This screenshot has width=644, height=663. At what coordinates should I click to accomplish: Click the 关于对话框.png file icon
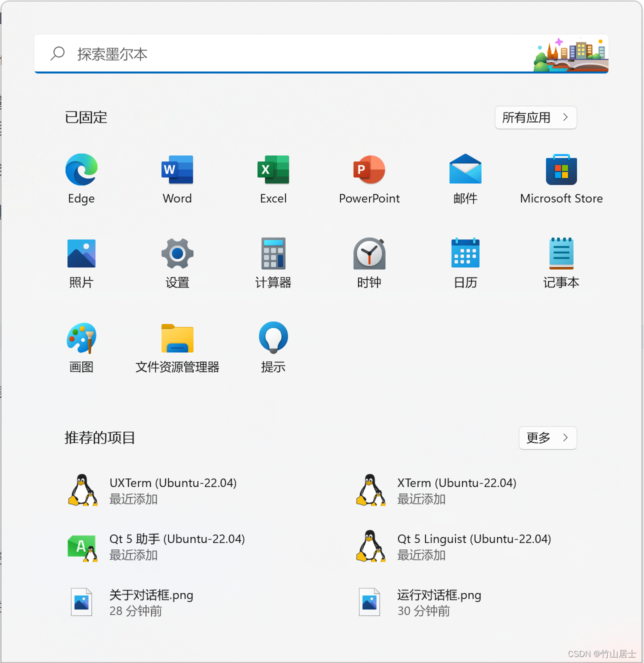(x=81, y=602)
